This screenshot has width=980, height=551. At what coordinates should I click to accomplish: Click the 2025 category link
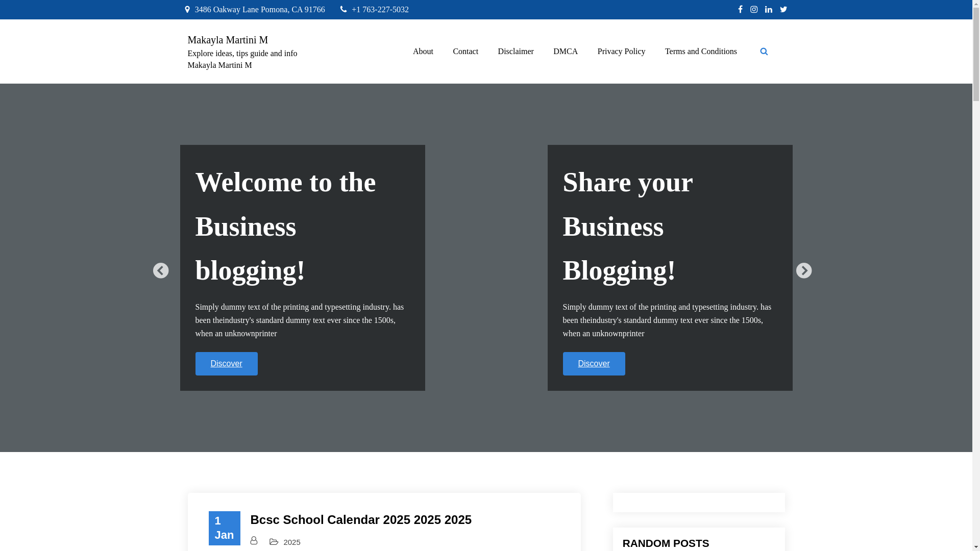coord(292,542)
